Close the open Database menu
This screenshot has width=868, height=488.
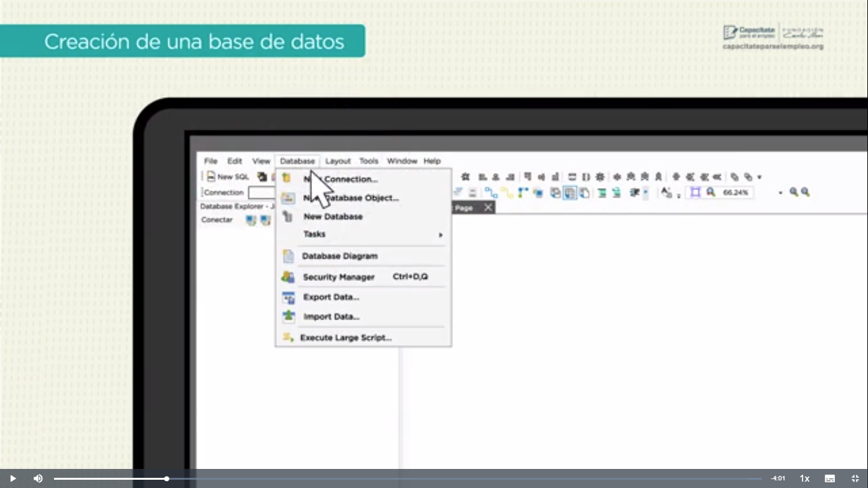[x=297, y=161]
